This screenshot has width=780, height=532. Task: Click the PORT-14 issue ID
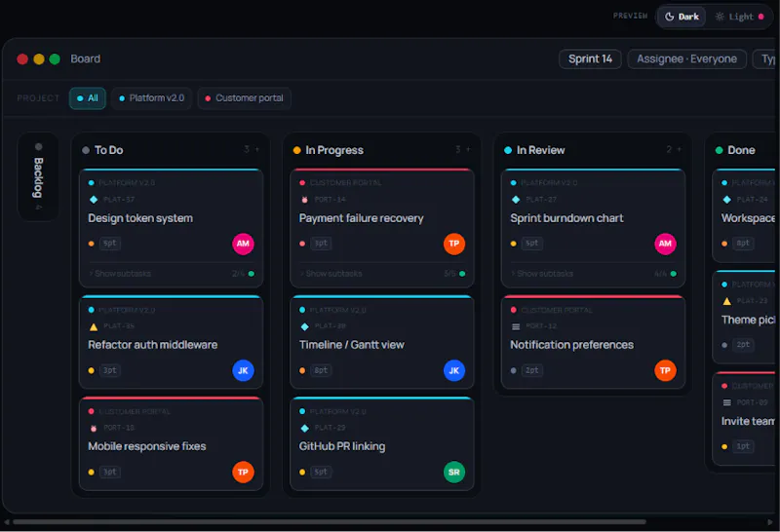(330, 200)
